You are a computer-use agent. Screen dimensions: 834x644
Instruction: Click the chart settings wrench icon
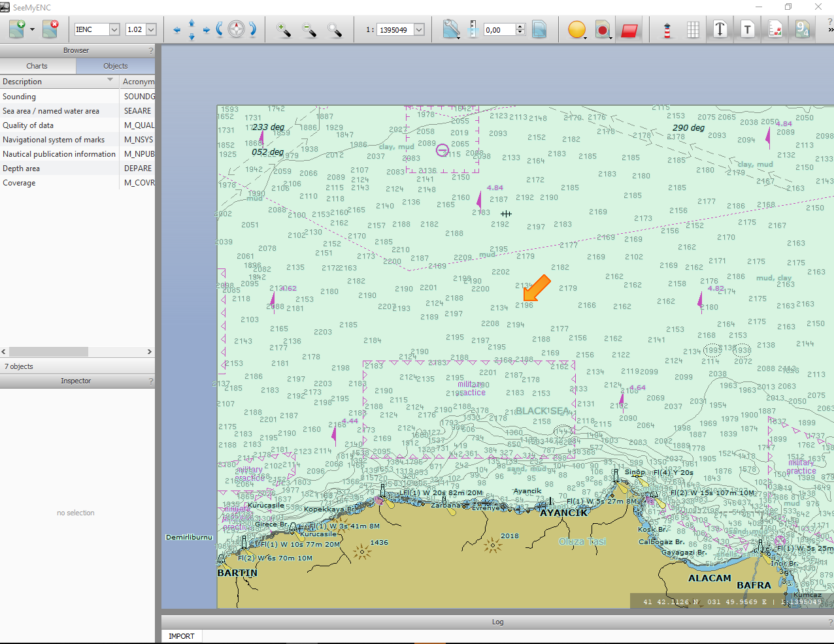pos(451,29)
